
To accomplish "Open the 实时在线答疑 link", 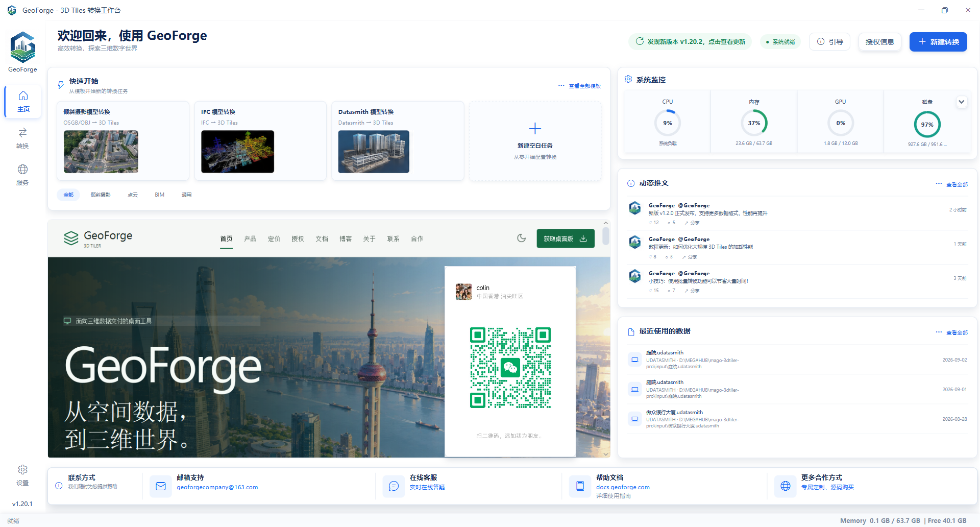I will click(x=427, y=487).
